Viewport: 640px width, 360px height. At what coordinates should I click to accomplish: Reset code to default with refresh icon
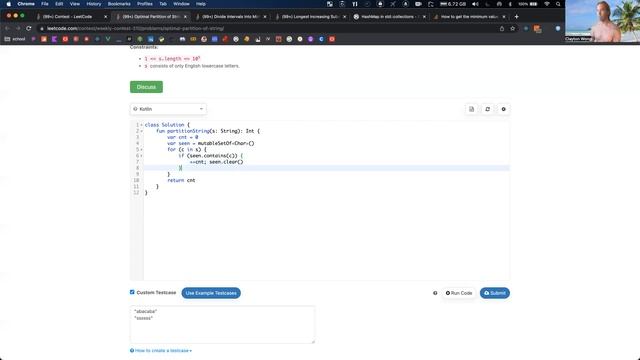(x=487, y=109)
